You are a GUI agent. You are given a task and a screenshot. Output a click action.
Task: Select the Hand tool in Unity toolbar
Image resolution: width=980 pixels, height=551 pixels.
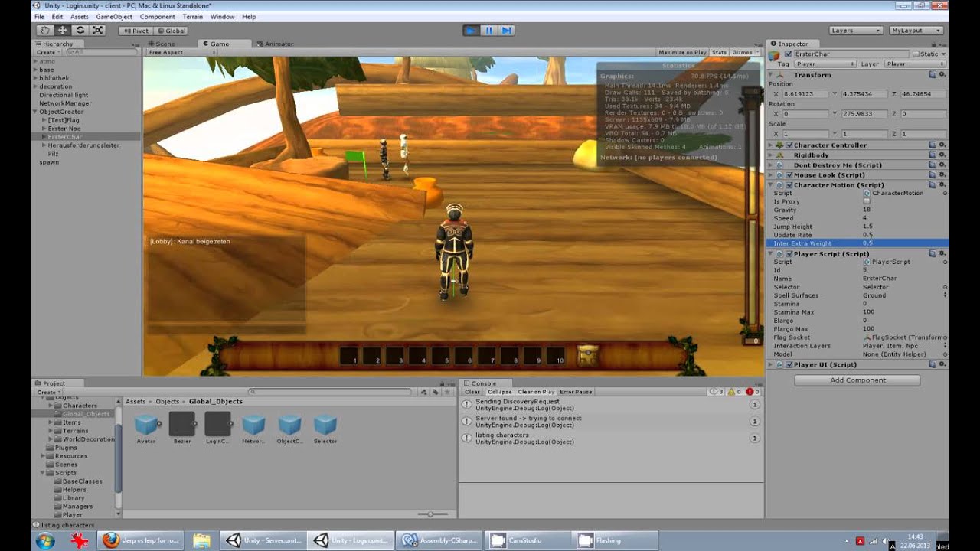[x=45, y=31]
